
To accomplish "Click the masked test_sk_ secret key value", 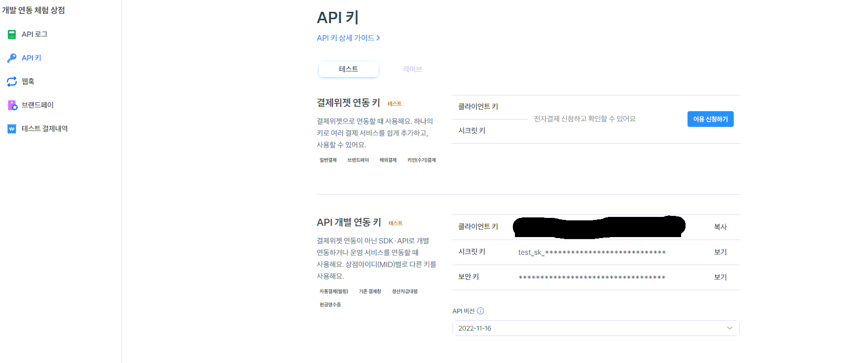I will 592,252.
